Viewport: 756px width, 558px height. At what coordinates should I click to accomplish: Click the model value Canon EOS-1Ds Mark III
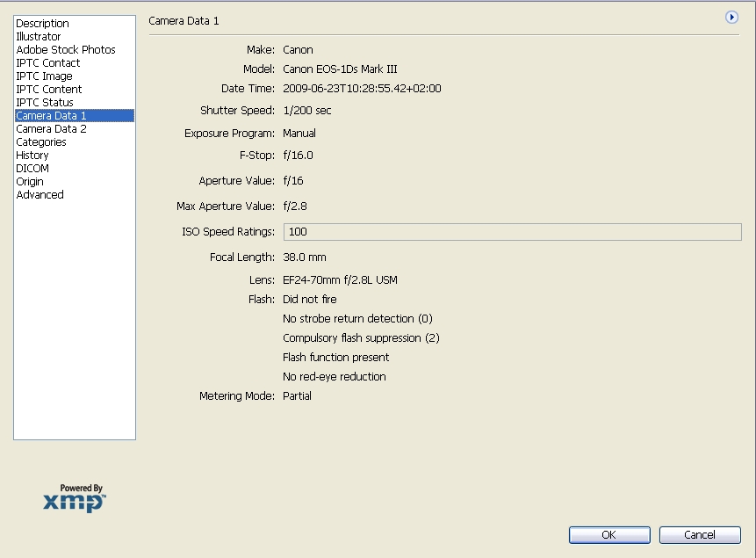(340, 69)
